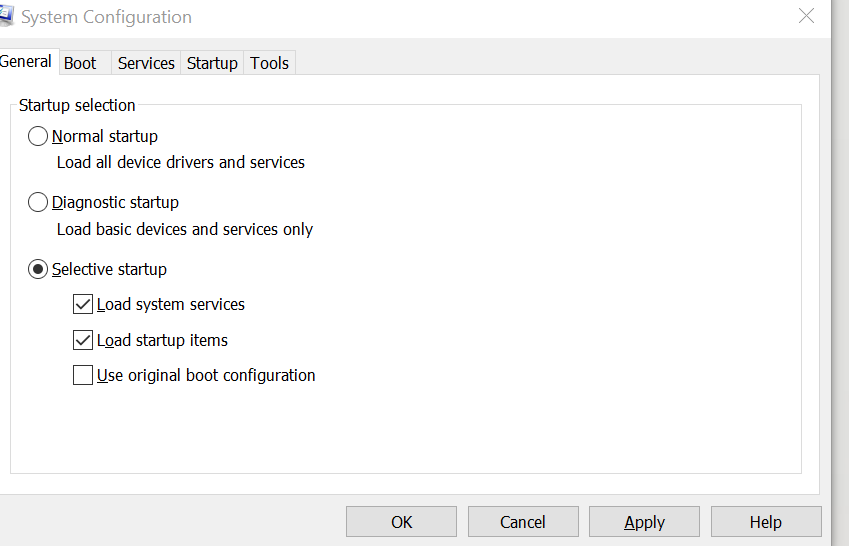This screenshot has width=849, height=546.
Task: Apply the startup configuration changes
Action: pyautogui.click(x=644, y=522)
